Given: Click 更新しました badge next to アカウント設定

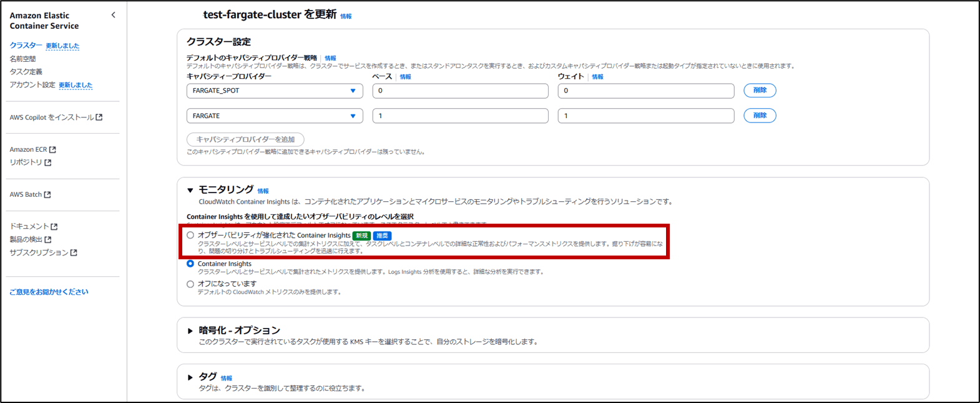Looking at the screenshot, I should pyautogui.click(x=76, y=86).
